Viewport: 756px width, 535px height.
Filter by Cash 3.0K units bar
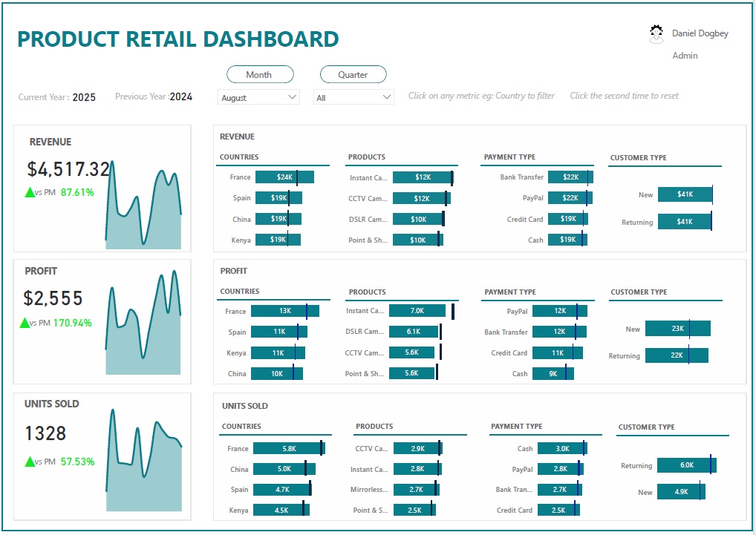(562, 449)
